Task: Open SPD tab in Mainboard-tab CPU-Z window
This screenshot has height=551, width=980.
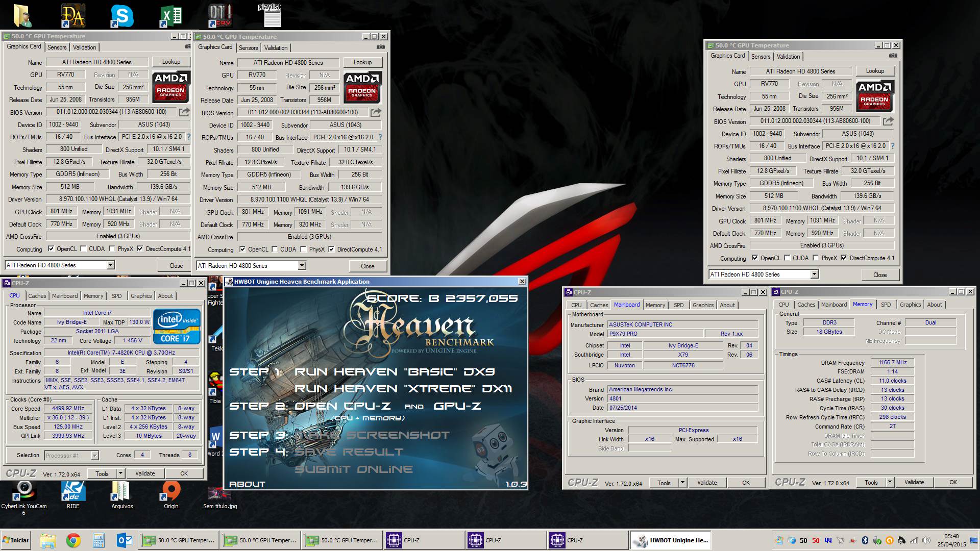Action: coord(678,305)
